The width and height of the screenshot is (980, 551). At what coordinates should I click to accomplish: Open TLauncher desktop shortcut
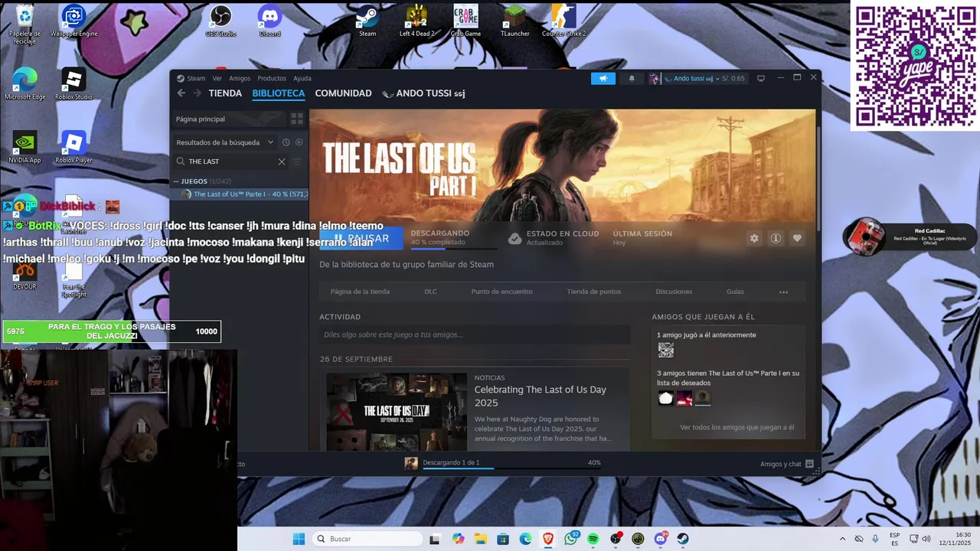pyautogui.click(x=514, y=21)
